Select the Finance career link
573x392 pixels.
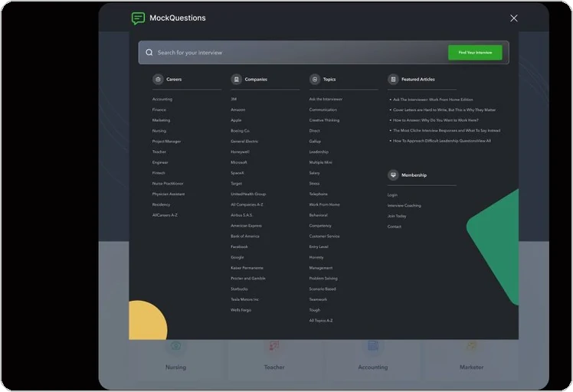pos(159,109)
